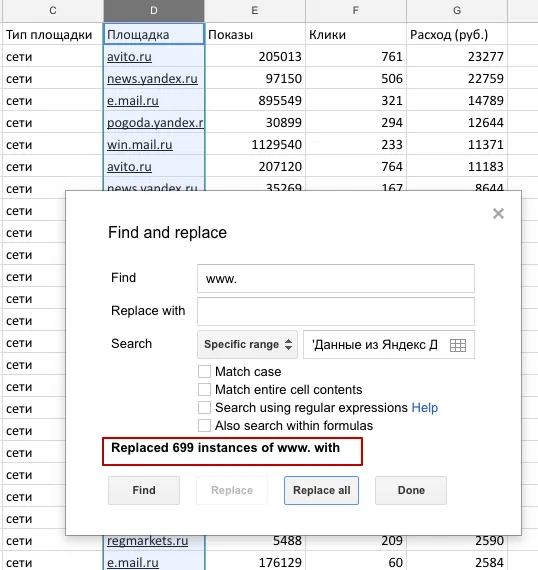The height and width of the screenshot is (570, 538).
Task: Select the cell with 205013
Action: pyautogui.click(x=255, y=56)
